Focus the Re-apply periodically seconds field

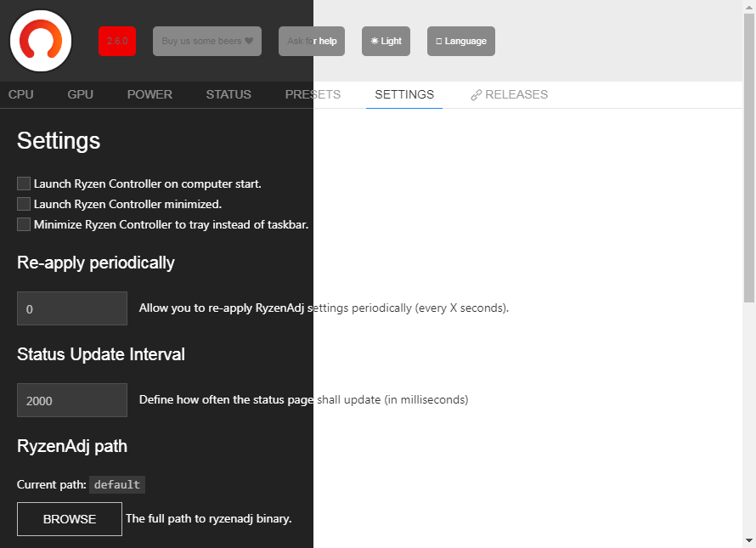72,308
